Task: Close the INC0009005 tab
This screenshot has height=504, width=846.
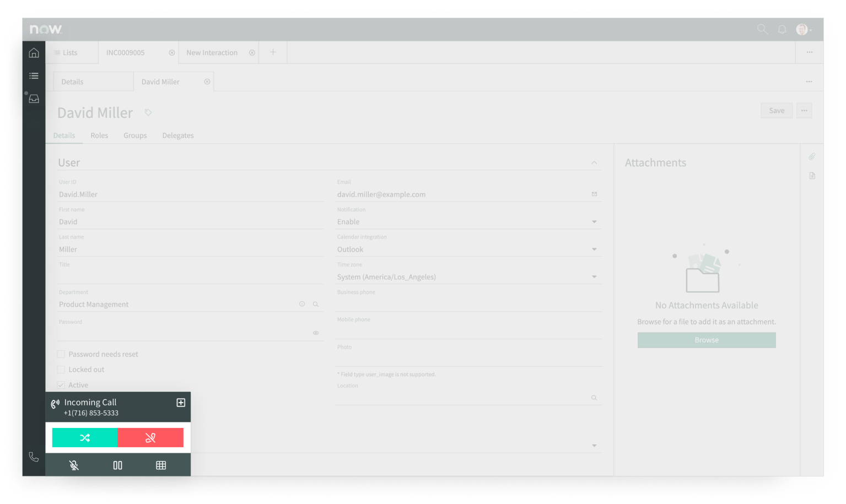Action: coord(172,53)
